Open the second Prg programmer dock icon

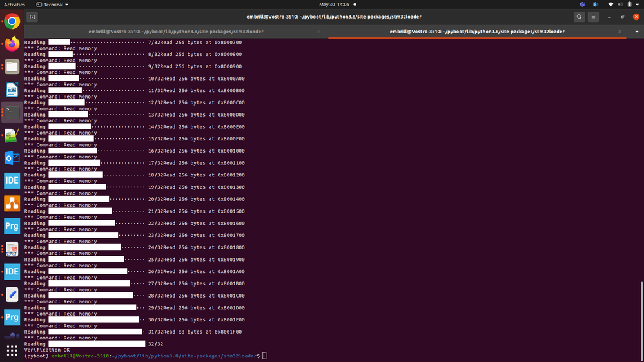coord(12,318)
